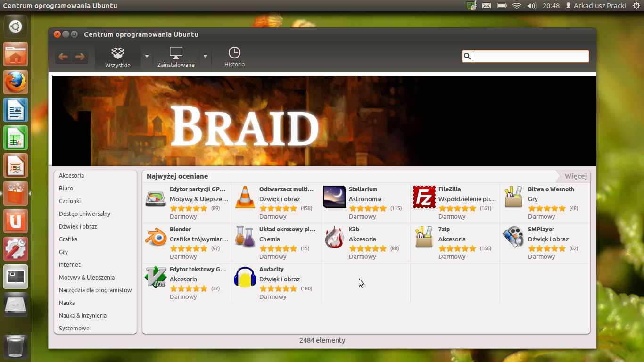644x362 pixels.
Task: Open the GVim text editor icon
Action: pos(155,277)
